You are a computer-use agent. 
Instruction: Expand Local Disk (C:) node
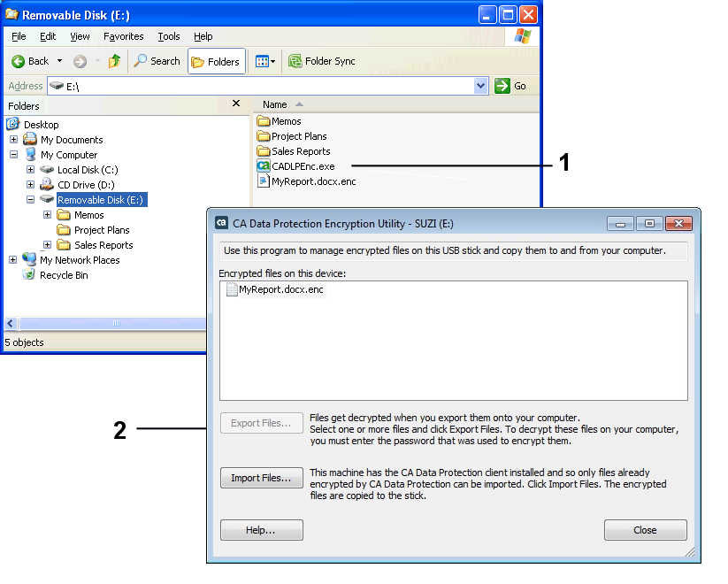(30, 170)
